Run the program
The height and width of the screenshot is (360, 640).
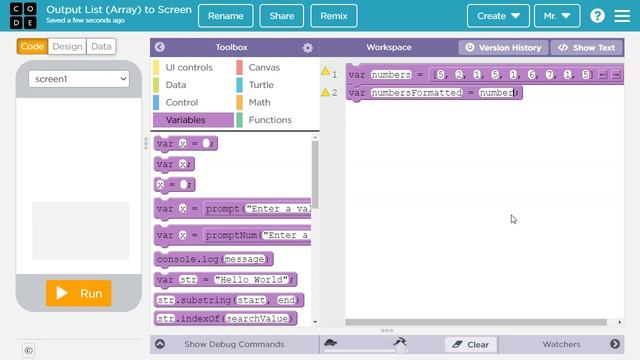tap(79, 293)
